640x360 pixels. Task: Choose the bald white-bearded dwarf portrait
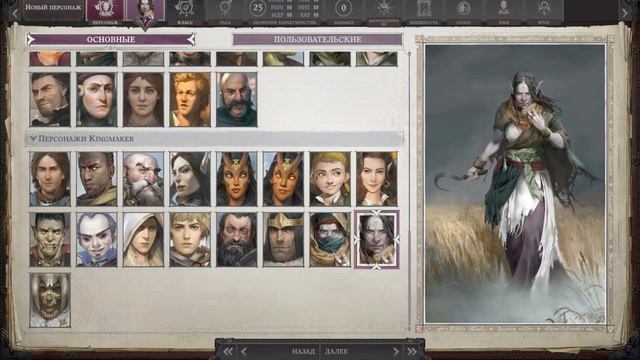143,179
